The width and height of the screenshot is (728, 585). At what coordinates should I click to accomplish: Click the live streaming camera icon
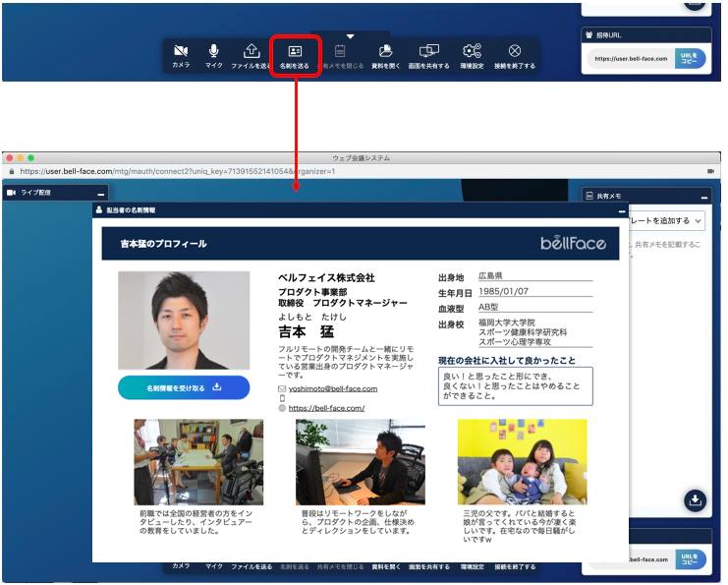(12, 193)
